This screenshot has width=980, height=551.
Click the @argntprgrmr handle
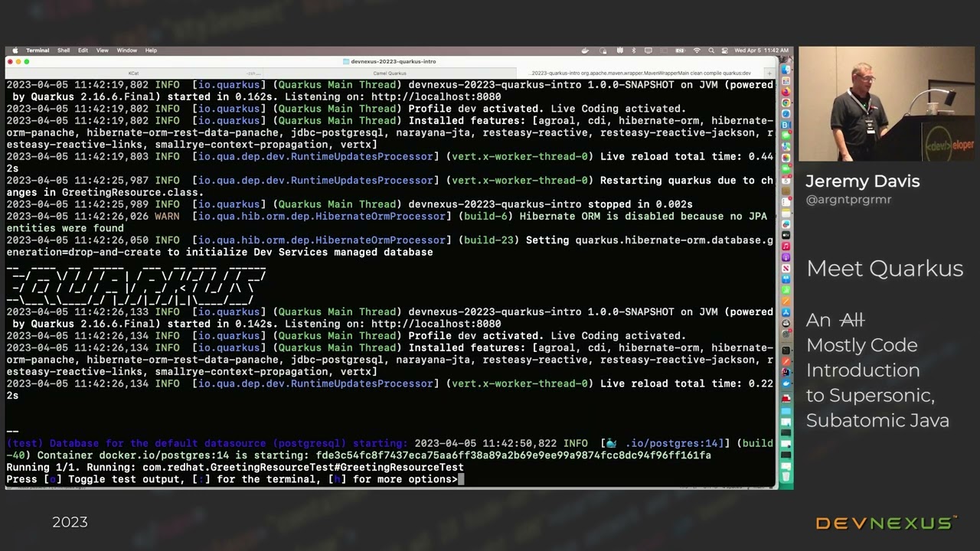[848, 200]
